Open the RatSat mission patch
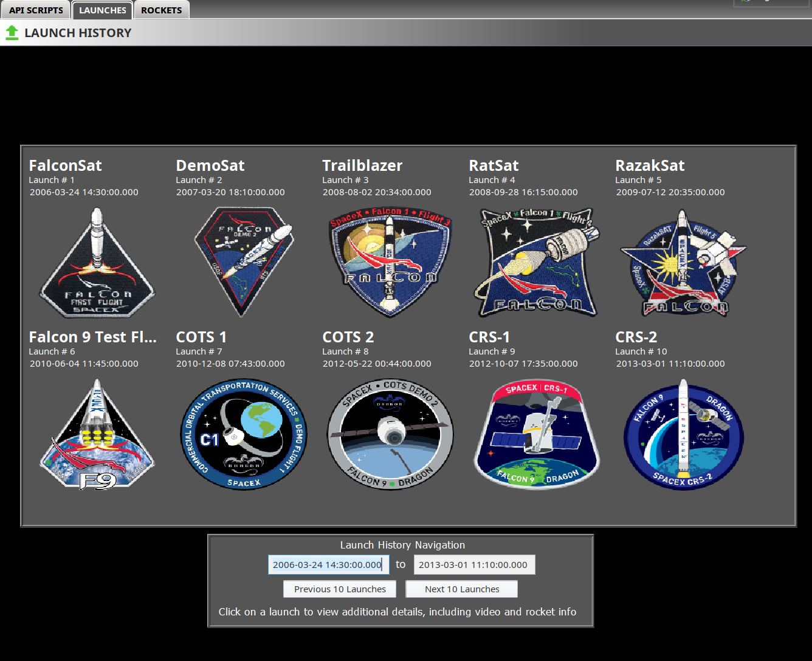 pos(537,263)
